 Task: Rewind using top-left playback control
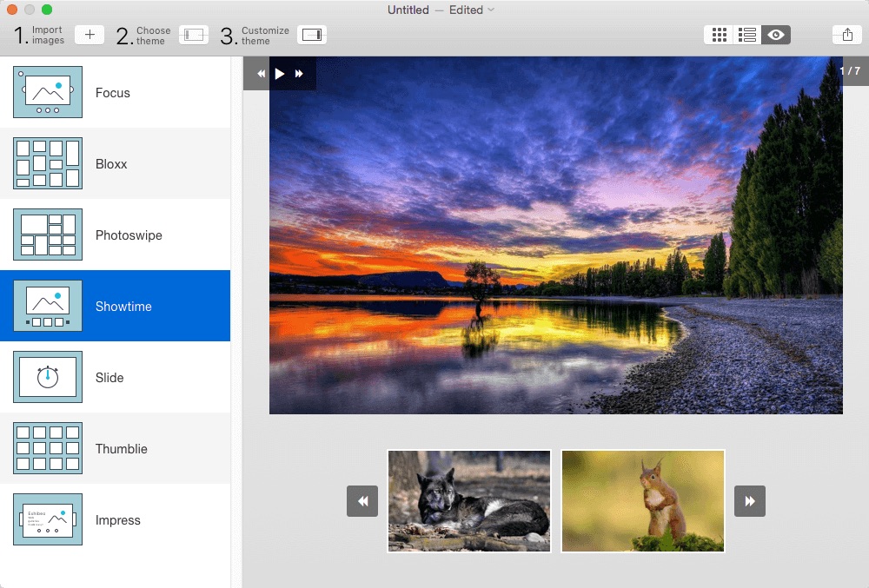[261, 74]
